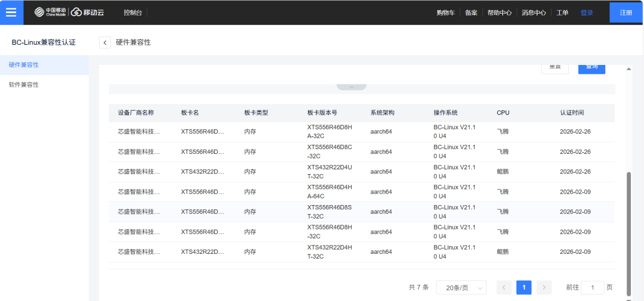
Task: Open the hamburger menu in top-left corner
Action: tap(11, 13)
